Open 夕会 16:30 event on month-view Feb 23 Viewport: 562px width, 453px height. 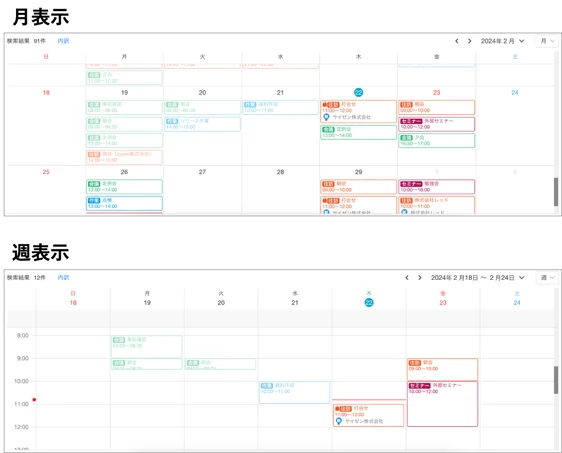point(437,140)
